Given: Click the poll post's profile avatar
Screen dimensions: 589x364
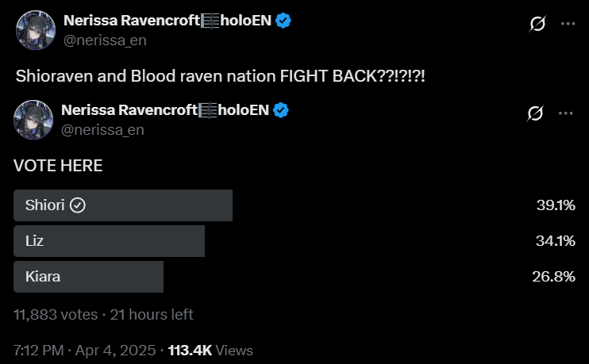Looking at the screenshot, I should click(33, 119).
